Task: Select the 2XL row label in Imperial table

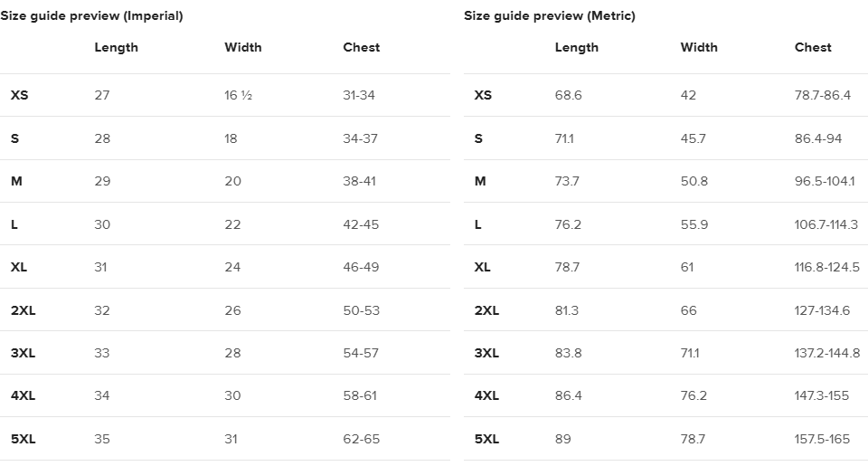Action: point(23,310)
